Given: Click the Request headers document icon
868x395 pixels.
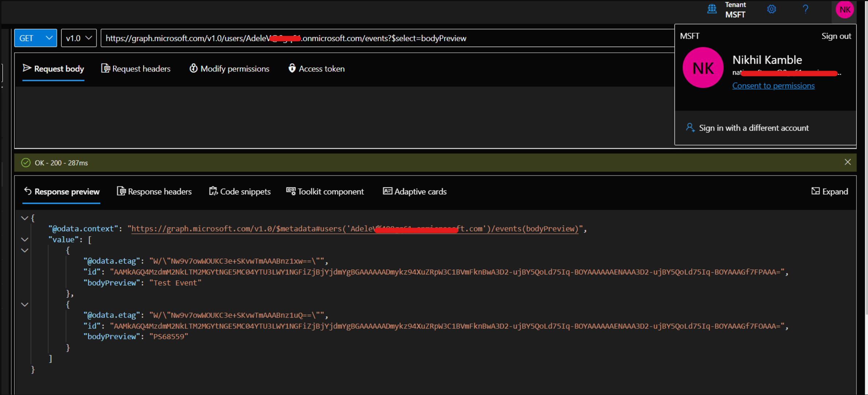Looking at the screenshot, I should click(x=105, y=68).
